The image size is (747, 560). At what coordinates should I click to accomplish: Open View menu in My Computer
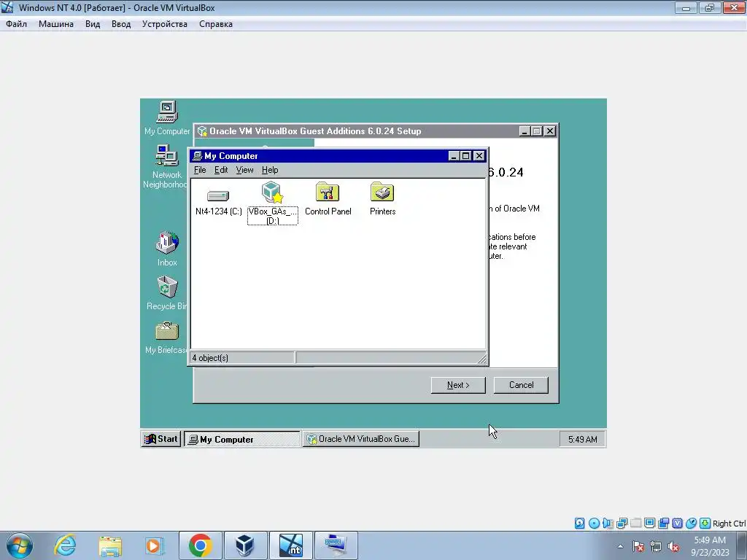[x=245, y=170]
